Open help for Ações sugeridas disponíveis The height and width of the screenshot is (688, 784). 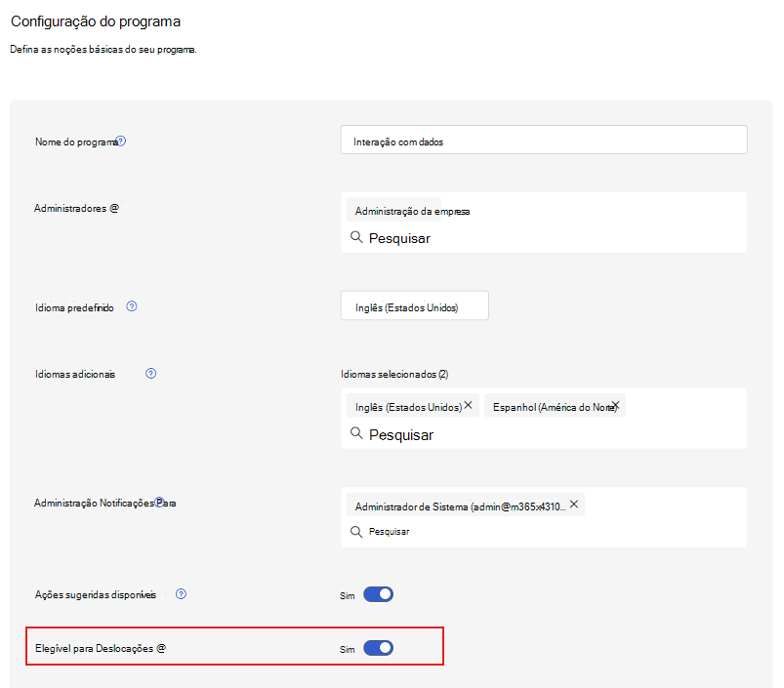click(181, 593)
